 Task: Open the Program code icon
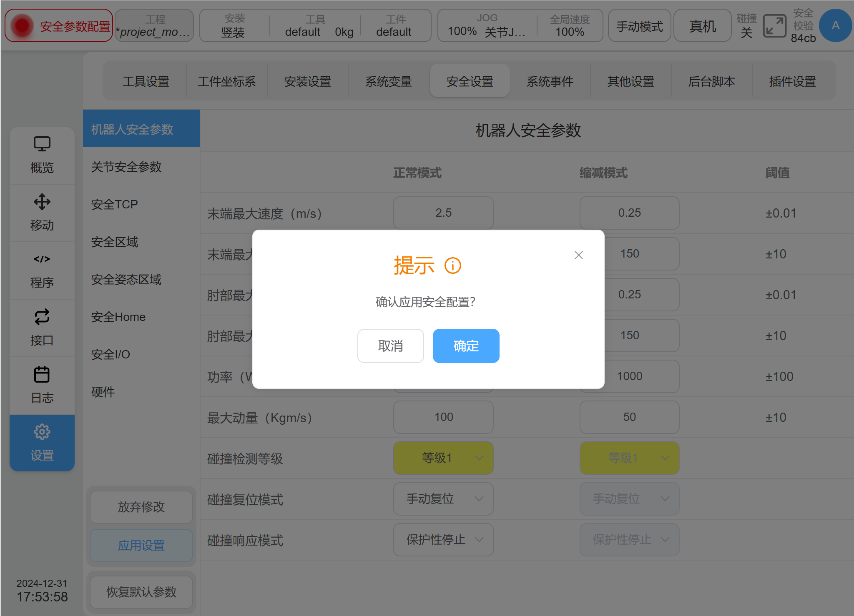(42, 259)
